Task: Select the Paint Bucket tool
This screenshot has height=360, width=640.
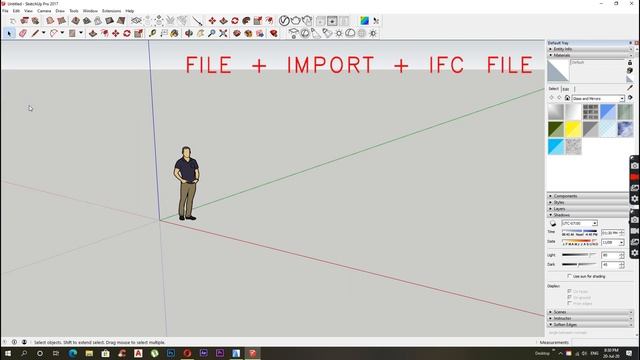Action: click(174, 33)
